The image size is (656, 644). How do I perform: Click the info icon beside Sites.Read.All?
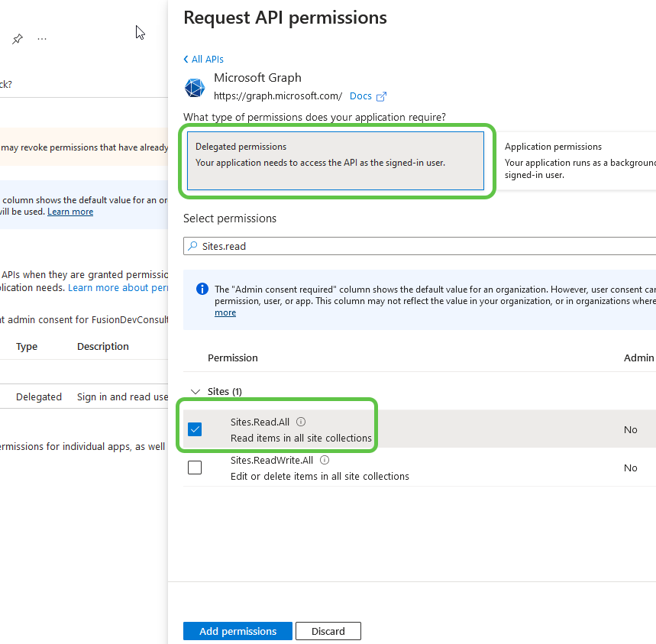click(x=301, y=421)
